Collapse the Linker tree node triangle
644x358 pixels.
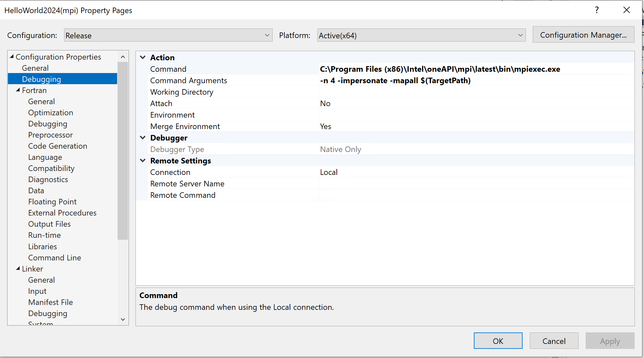pos(18,269)
